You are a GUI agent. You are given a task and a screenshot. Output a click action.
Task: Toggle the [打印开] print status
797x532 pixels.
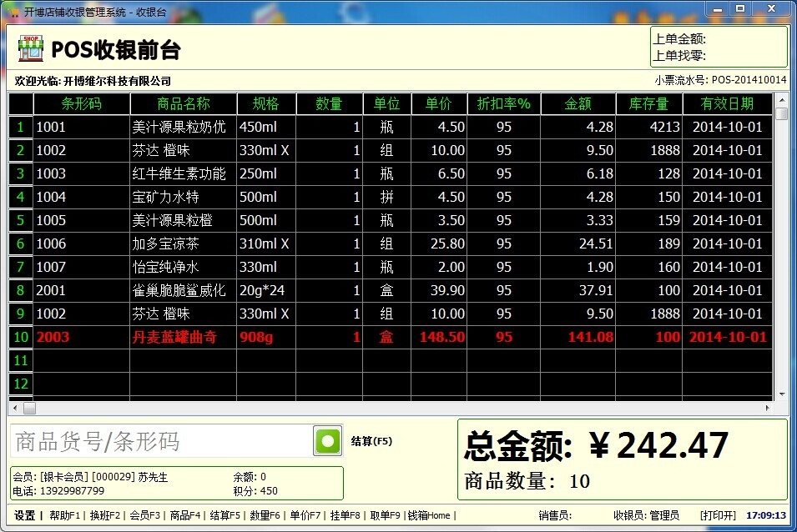(x=719, y=516)
